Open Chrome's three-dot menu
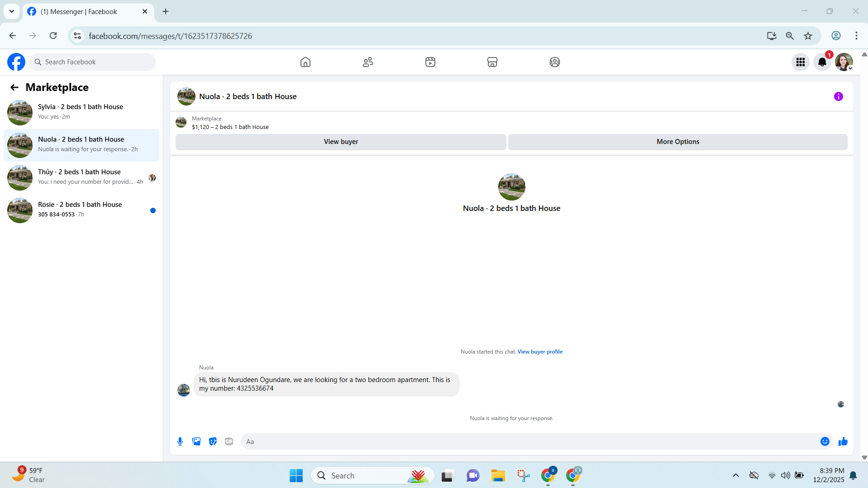Image resolution: width=868 pixels, height=488 pixels. click(856, 36)
